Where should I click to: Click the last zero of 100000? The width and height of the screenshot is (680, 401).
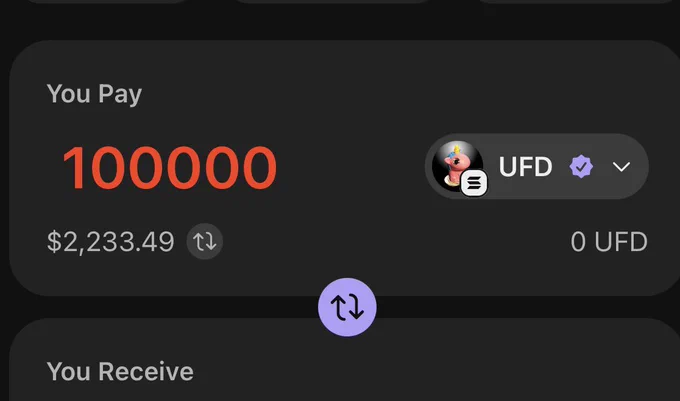click(259, 168)
